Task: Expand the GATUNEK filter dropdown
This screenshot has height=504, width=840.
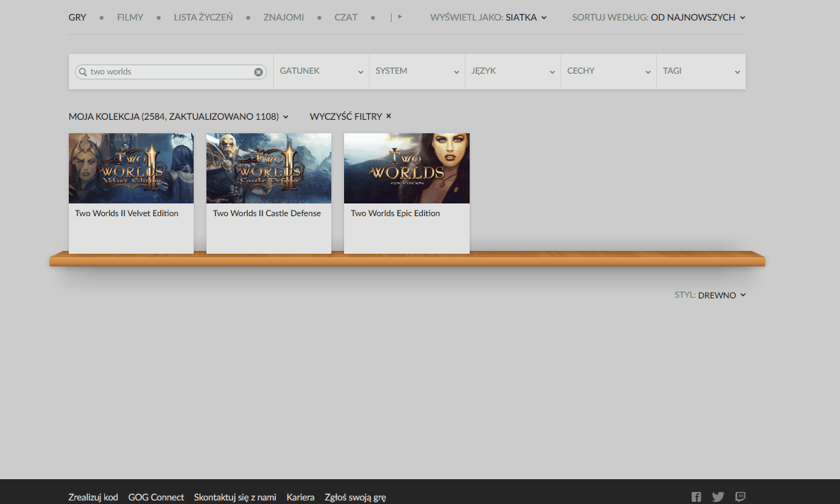Action: (321, 71)
